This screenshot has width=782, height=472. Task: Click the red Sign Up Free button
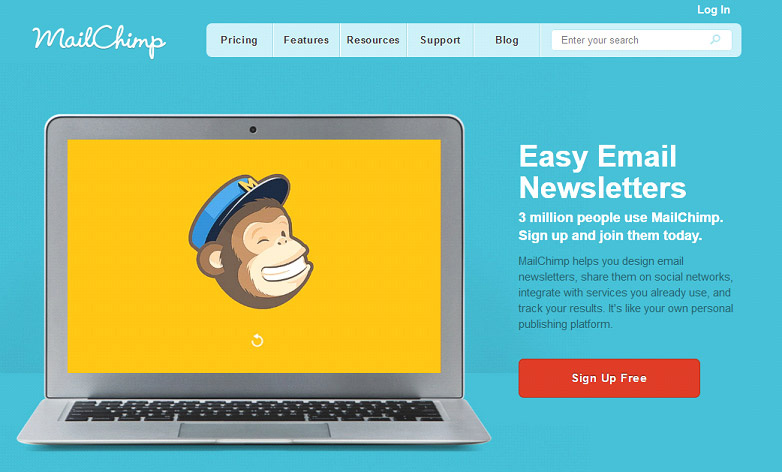(609, 378)
